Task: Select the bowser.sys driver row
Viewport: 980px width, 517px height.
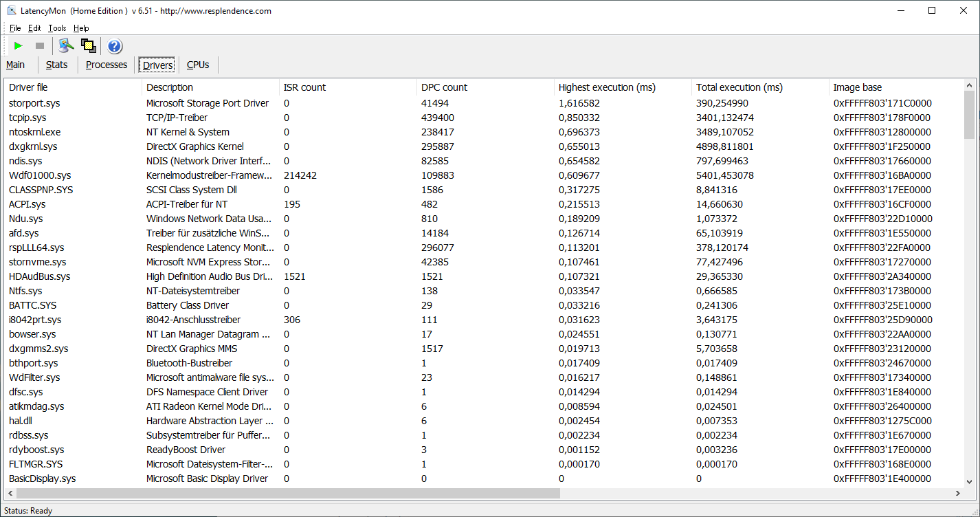Action: click(484, 334)
